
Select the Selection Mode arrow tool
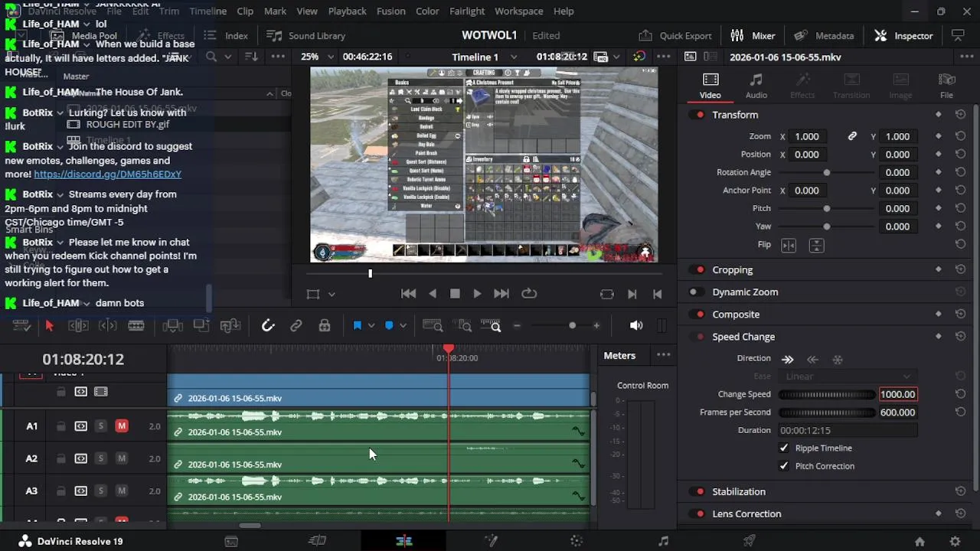tap(50, 326)
